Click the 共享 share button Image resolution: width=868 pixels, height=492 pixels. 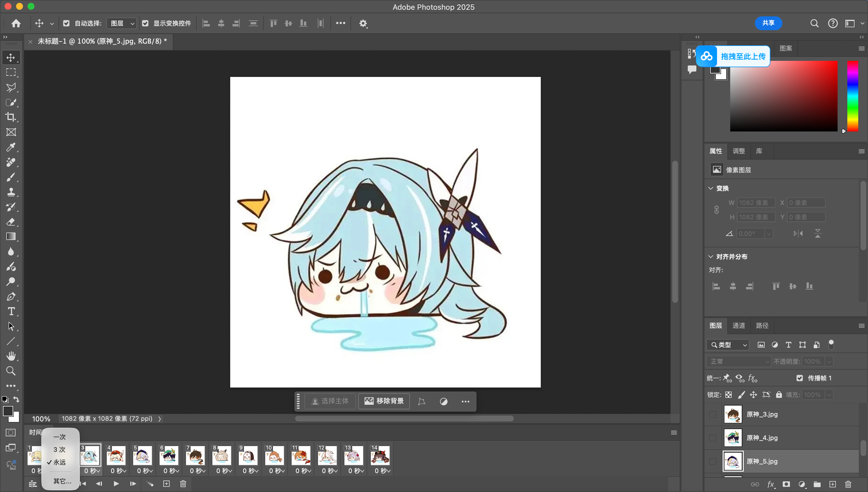768,23
